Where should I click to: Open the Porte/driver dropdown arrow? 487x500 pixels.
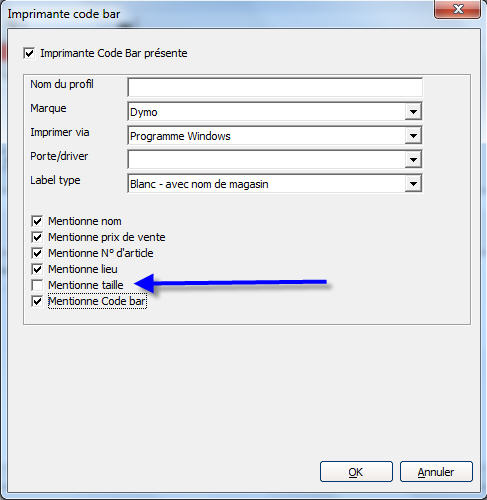pyautogui.click(x=413, y=160)
